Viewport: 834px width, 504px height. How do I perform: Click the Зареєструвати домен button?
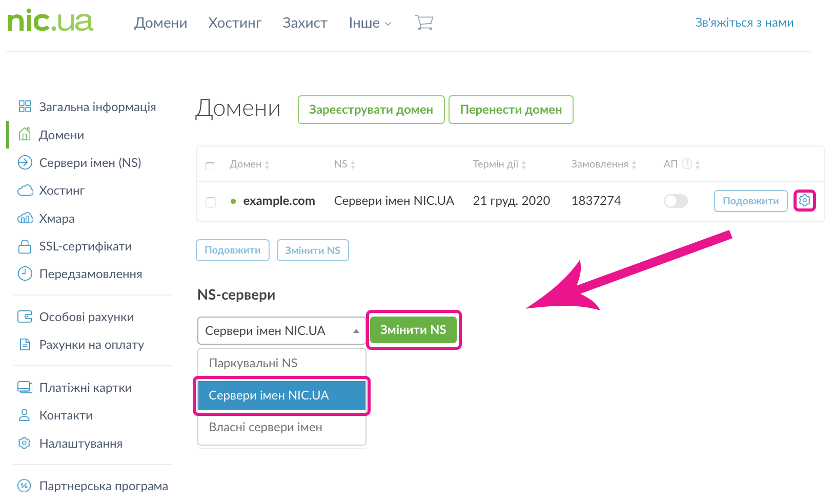[x=371, y=110]
